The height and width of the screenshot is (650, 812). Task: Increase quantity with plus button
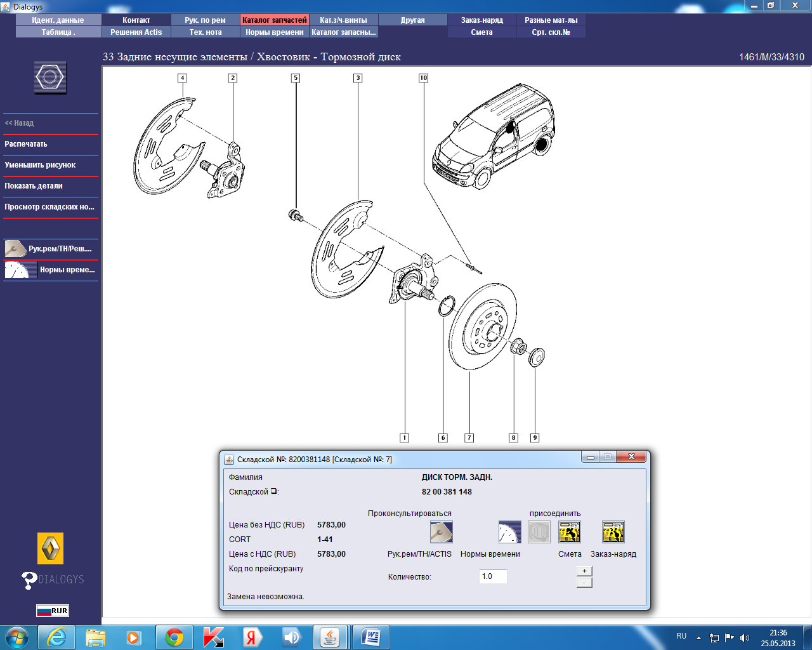[584, 571]
